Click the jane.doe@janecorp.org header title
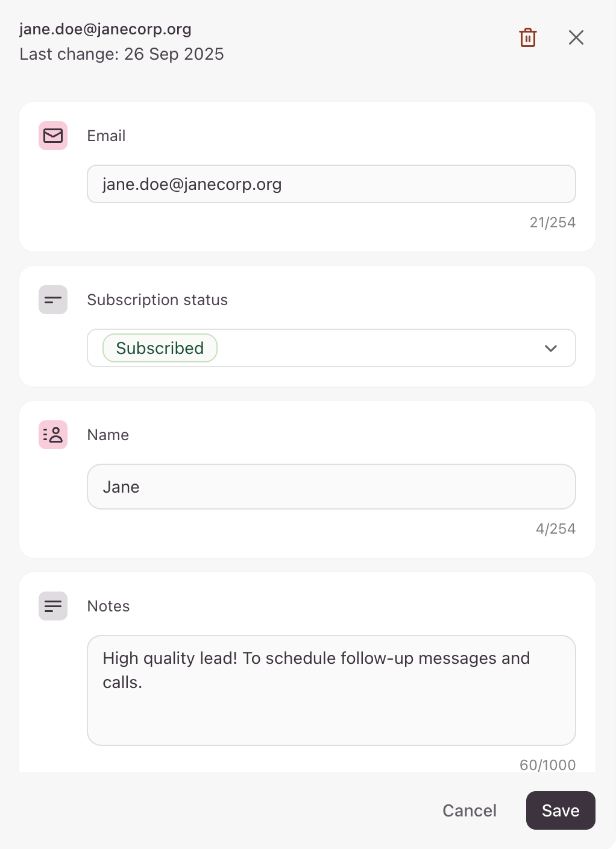This screenshot has width=616, height=849. (105, 29)
